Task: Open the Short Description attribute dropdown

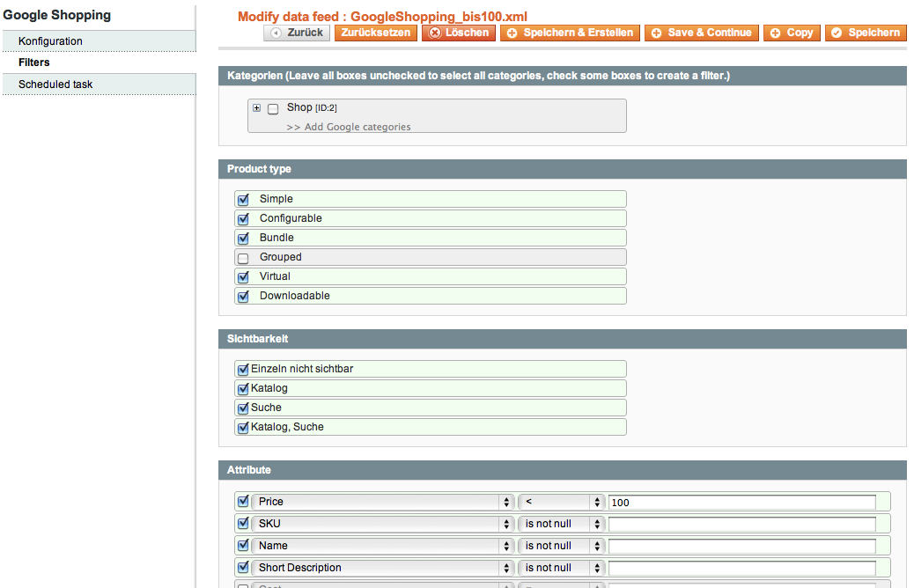Action: [382, 568]
